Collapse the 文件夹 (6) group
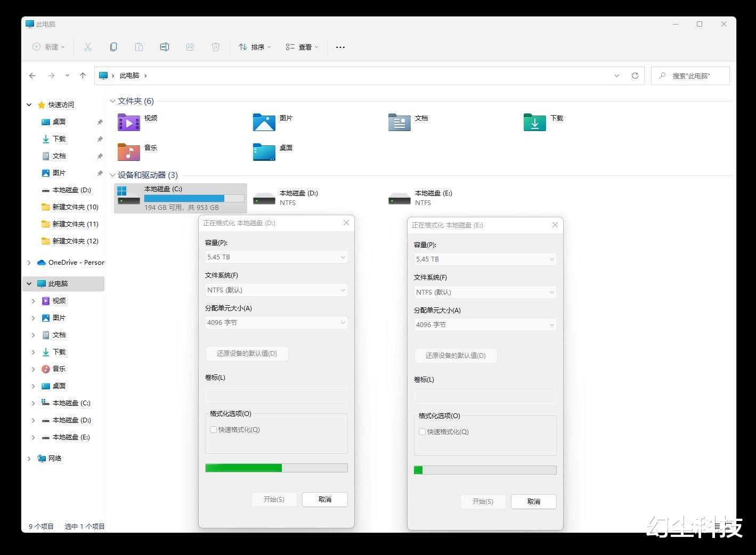The height and width of the screenshot is (555, 756). [112, 101]
